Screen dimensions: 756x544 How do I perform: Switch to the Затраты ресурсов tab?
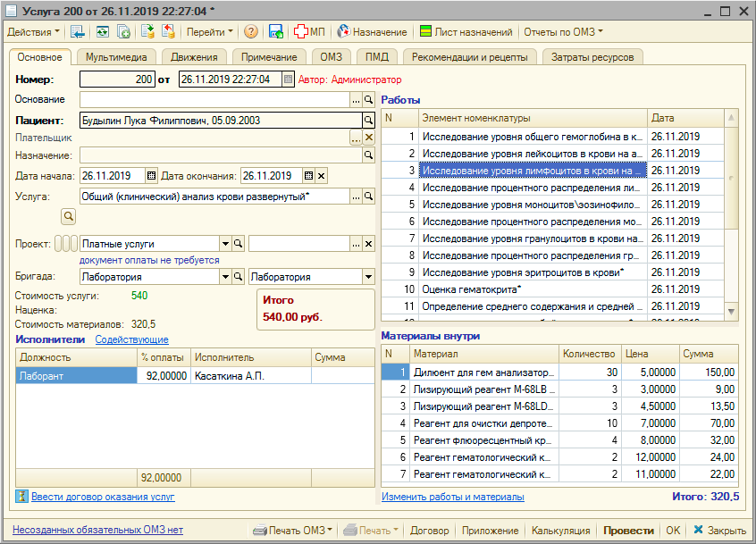tap(593, 57)
